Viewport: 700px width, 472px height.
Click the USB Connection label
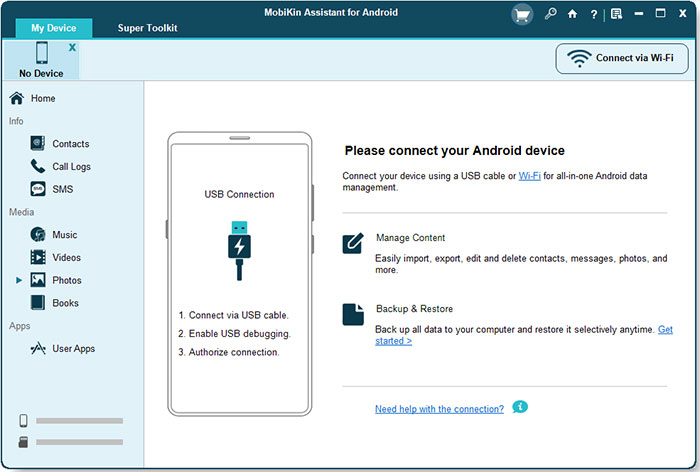[x=239, y=194]
